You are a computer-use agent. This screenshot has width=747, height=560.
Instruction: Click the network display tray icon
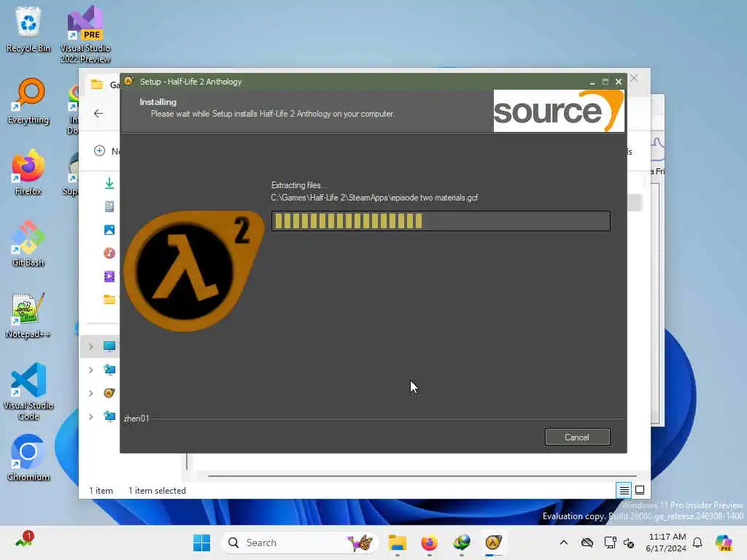pyautogui.click(x=610, y=542)
